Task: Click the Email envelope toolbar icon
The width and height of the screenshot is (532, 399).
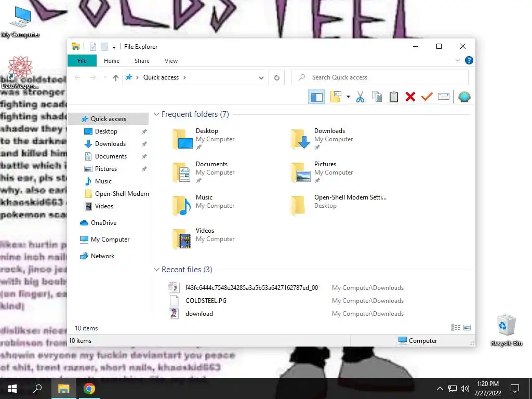Action: [444, 97]
